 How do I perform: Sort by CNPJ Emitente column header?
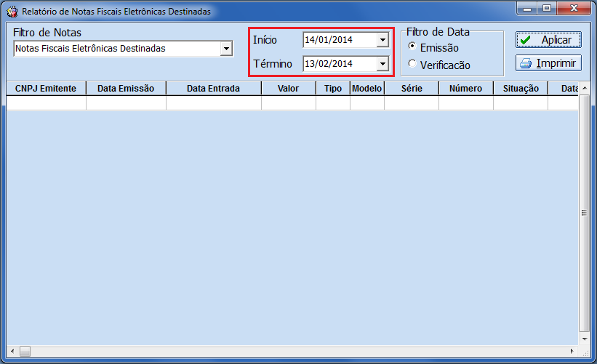(x=46, y=89)
